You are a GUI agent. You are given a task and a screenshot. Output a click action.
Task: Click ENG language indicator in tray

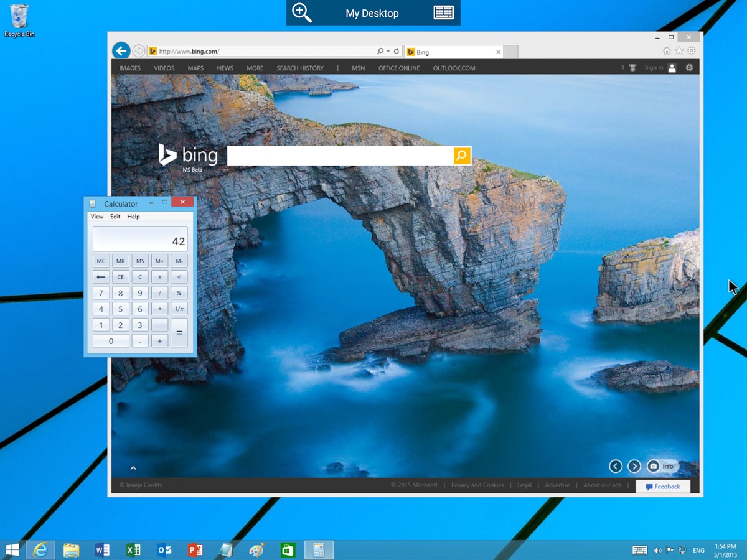(x=698, y=551)
